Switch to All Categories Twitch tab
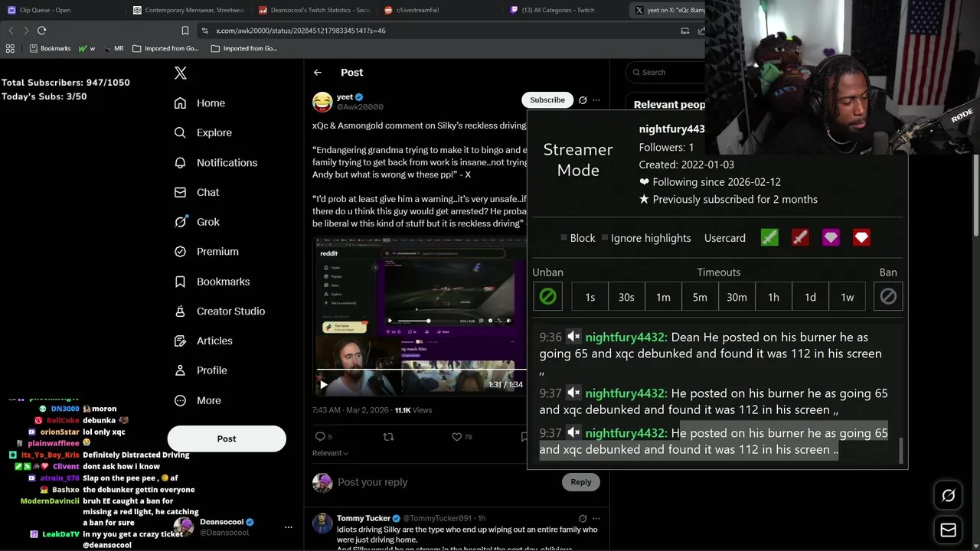The image size is (980, 551). pyautogui.click(x=557, y=10)
